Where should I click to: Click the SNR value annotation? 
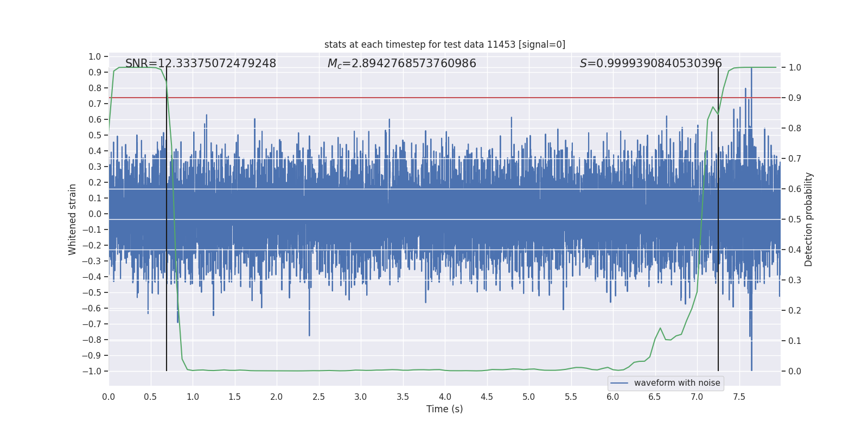point(201,63)
